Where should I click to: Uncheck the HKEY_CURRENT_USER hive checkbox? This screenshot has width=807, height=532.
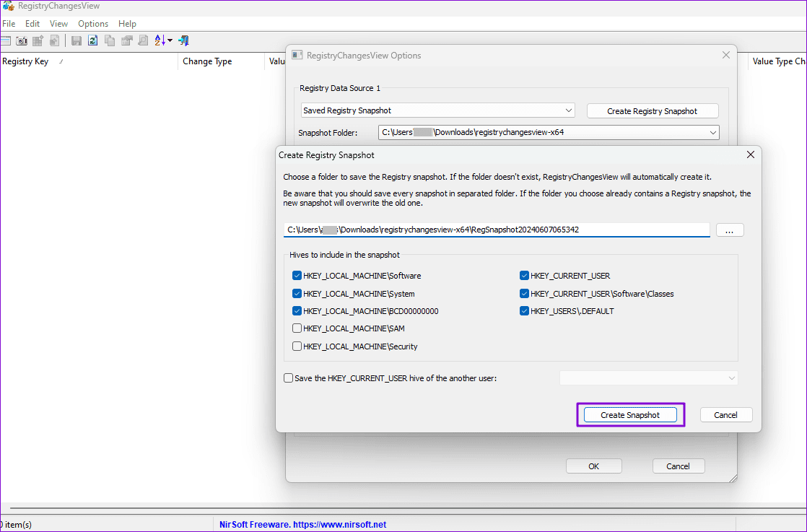(x=524, y=276)
